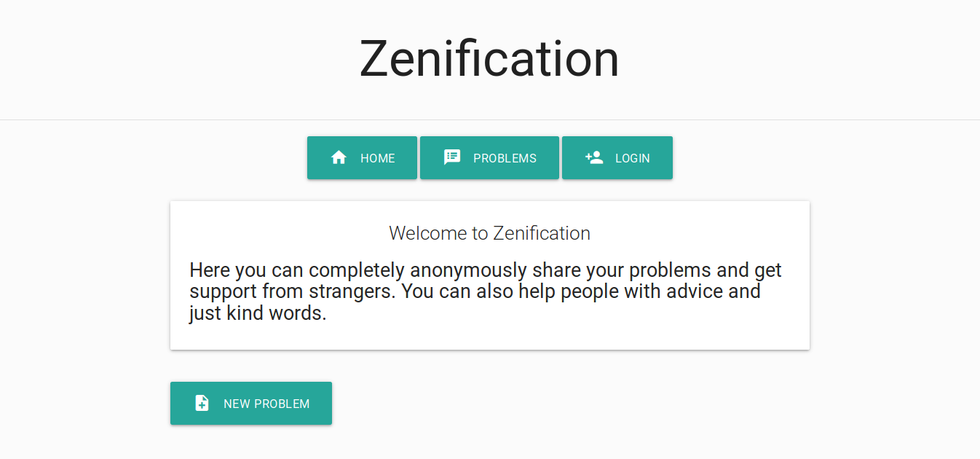The height and width of the screenshot is (459, 980).
Task: Click the PROBLEMS navigation label
Action: point(505,157)
